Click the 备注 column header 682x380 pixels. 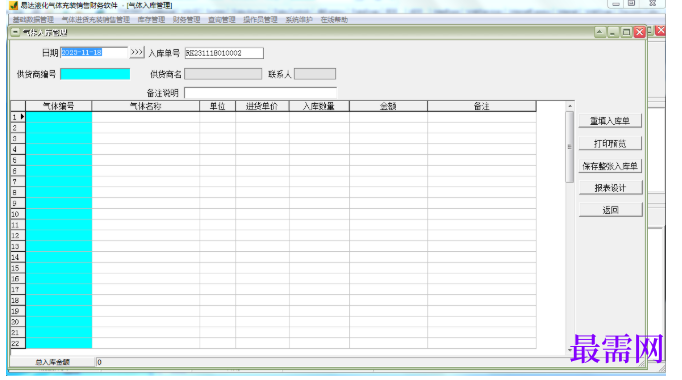coord(482,106)
